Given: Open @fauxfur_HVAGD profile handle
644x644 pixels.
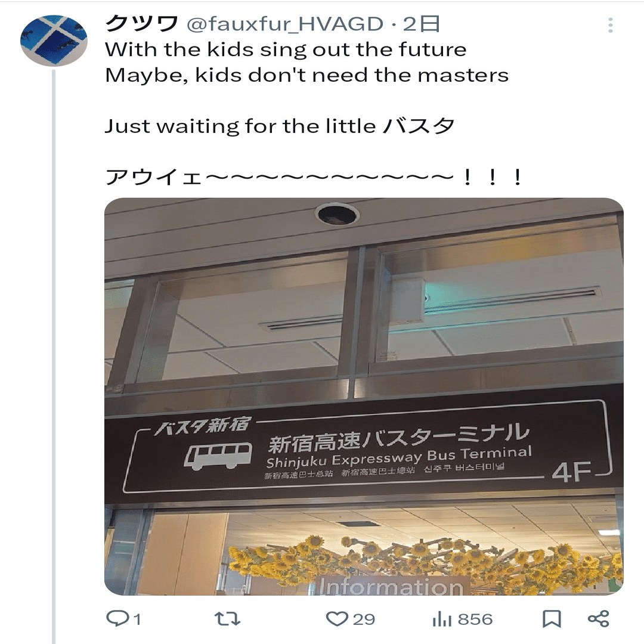Looking at the screenshot, I should 284,24.
